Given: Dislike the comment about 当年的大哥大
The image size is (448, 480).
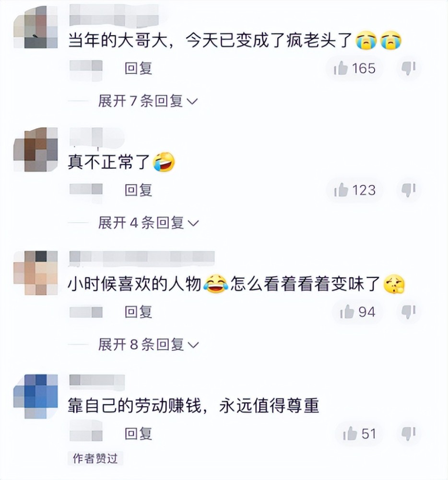Looking at the screenshot, I should [409, 68].
